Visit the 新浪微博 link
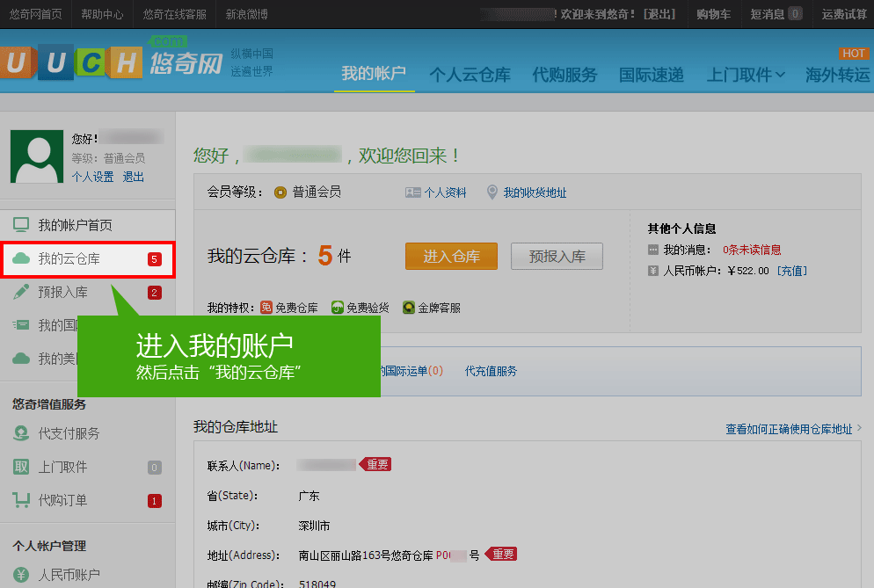Viewport: 874px width, 588px height. pos(246,14)
